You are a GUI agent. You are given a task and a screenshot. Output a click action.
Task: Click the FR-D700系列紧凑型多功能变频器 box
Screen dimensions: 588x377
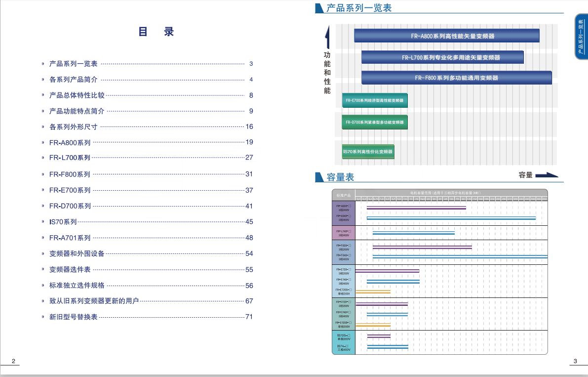click(375, 123)
